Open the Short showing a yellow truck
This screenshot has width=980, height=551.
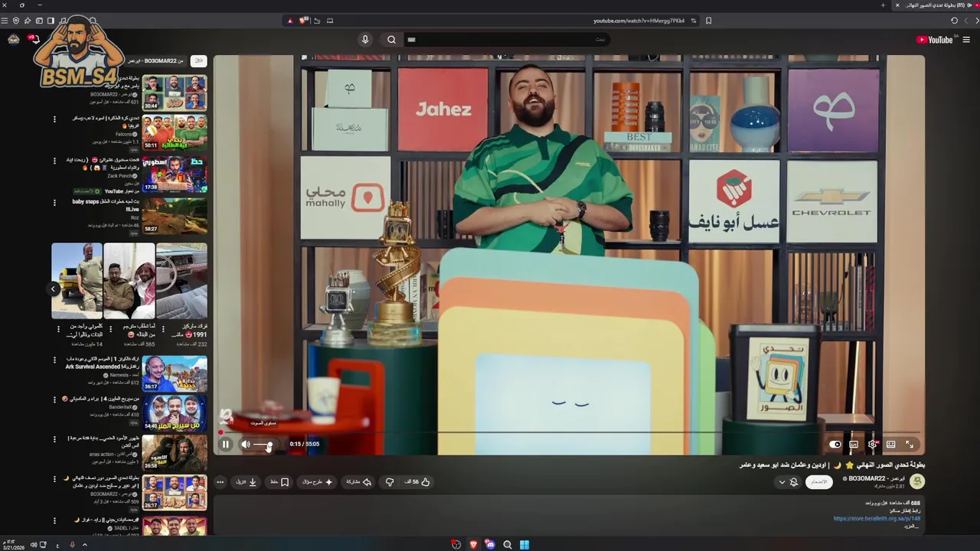coord(77,280)
